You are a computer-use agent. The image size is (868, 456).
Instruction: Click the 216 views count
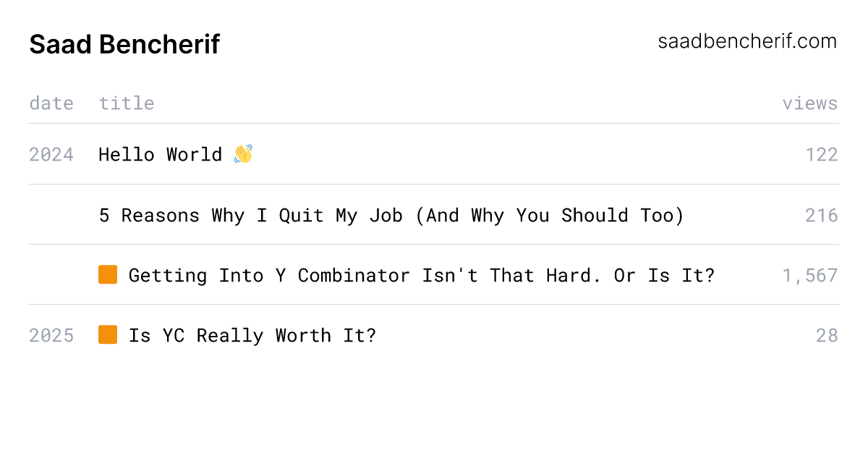(822, 215)
